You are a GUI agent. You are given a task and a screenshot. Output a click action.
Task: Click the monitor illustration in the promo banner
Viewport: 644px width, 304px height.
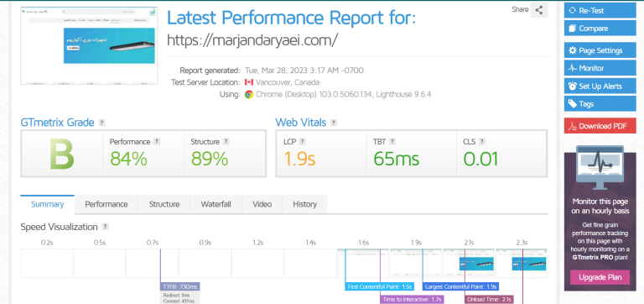600,166
